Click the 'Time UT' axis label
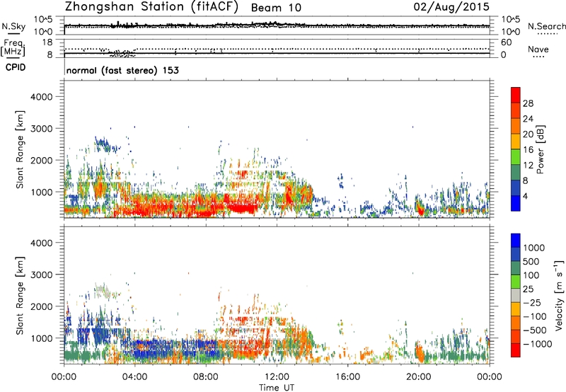Viewport: 566px width, 392px height. [x=277, y=387]
